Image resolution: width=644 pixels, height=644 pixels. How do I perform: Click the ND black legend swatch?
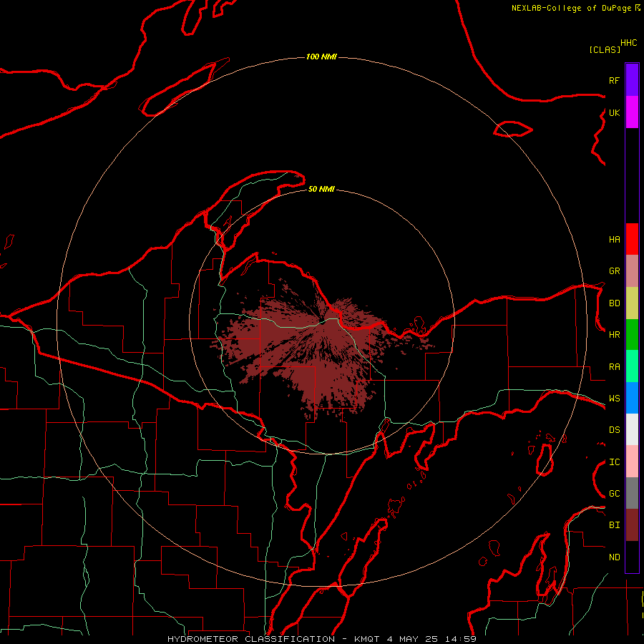(632, 557)
